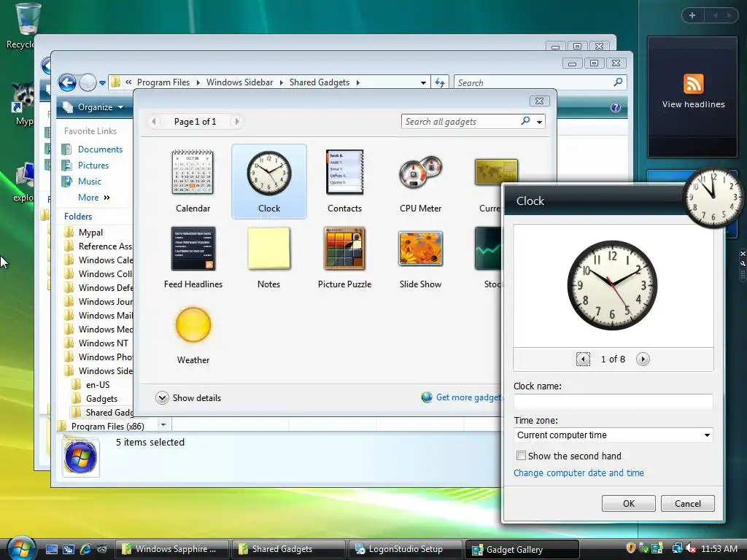
Task: Open address bar history dropdown
Action: 423,83
